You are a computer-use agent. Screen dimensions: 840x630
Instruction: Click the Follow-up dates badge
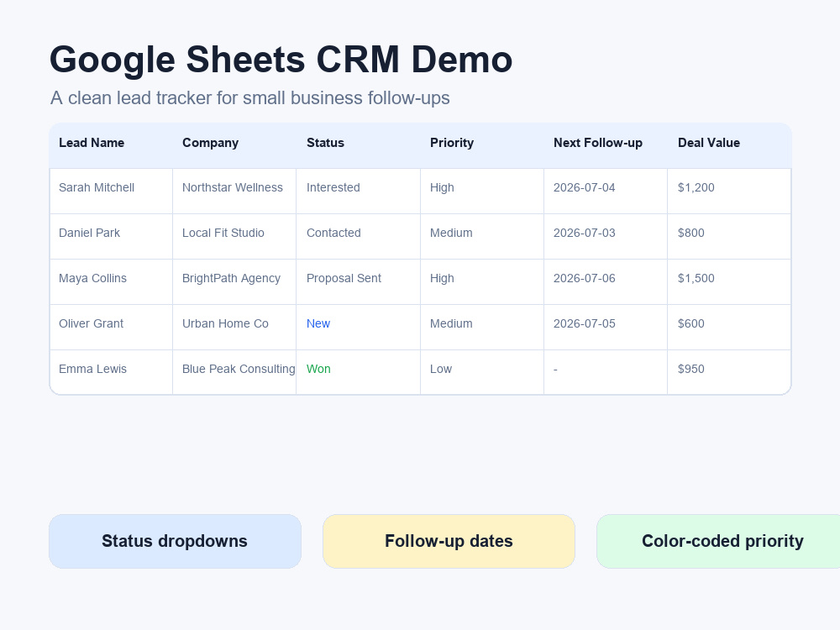[449, 541]
